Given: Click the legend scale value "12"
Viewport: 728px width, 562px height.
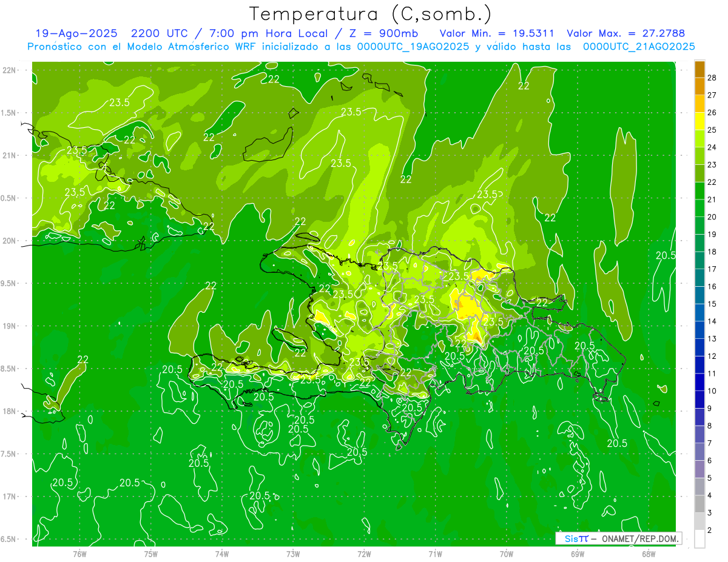Looking at the screenshot, I should coord(712,356).
